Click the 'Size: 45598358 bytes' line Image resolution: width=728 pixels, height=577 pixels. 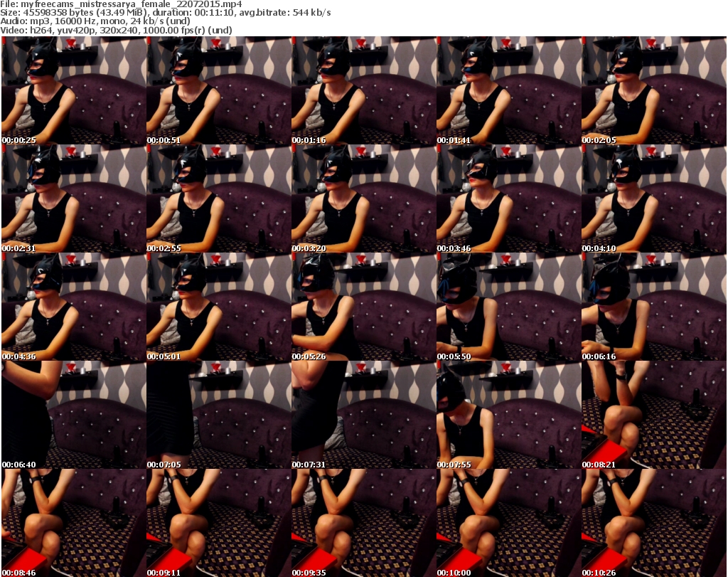(166, 13)
